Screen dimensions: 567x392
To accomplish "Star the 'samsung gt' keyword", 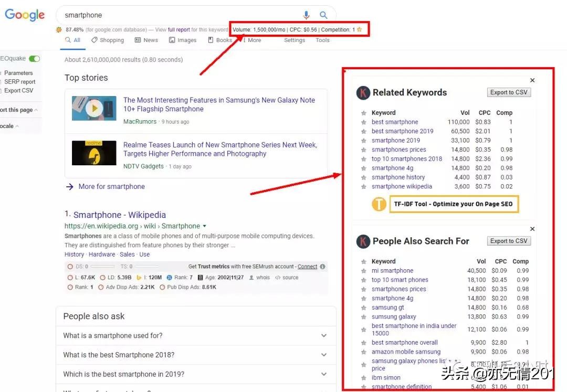I will pos(364,308).
